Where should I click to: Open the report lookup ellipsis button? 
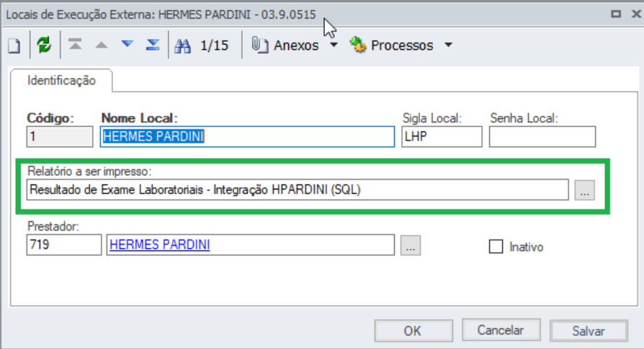pyautogui.click(x=584, y=190)
